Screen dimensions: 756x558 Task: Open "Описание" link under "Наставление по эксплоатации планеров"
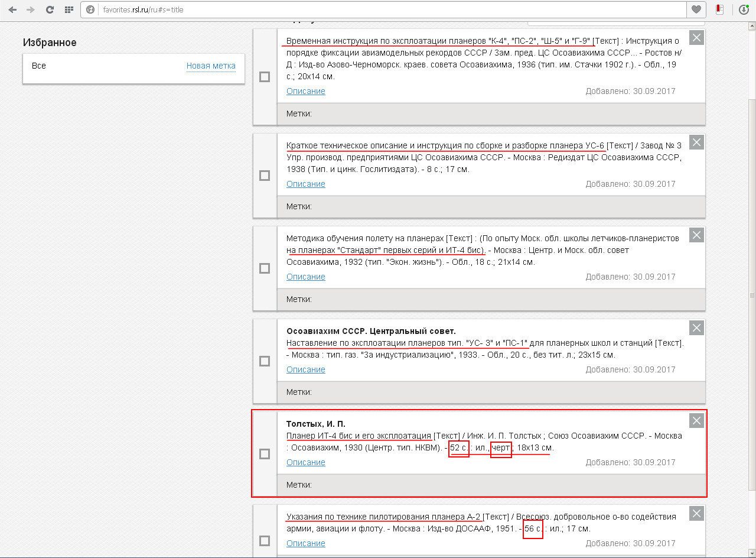(306, 369)
